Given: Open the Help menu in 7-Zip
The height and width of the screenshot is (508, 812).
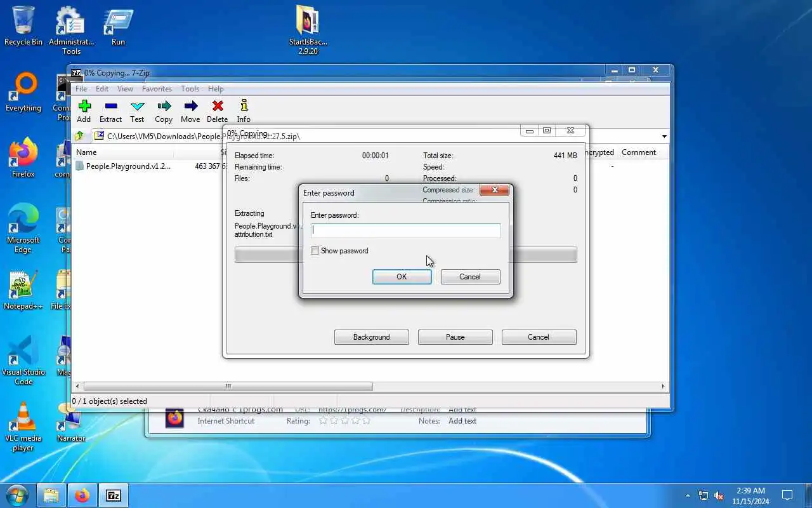Looking at the screenshot, I should pyautogui.click(x=216, y=89).
